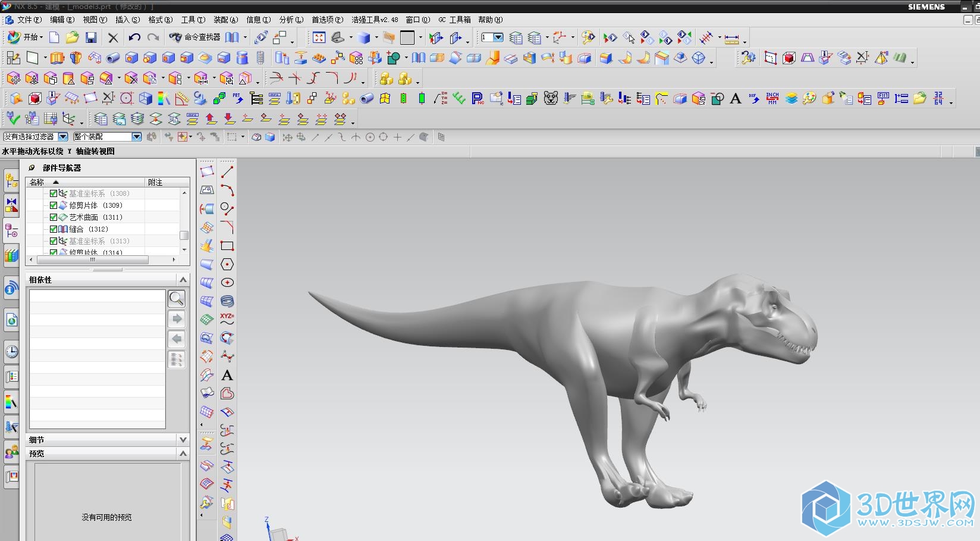Select the Polygon (hexagon) curve tool
980x541 pixels.
(x=227, y=264)
